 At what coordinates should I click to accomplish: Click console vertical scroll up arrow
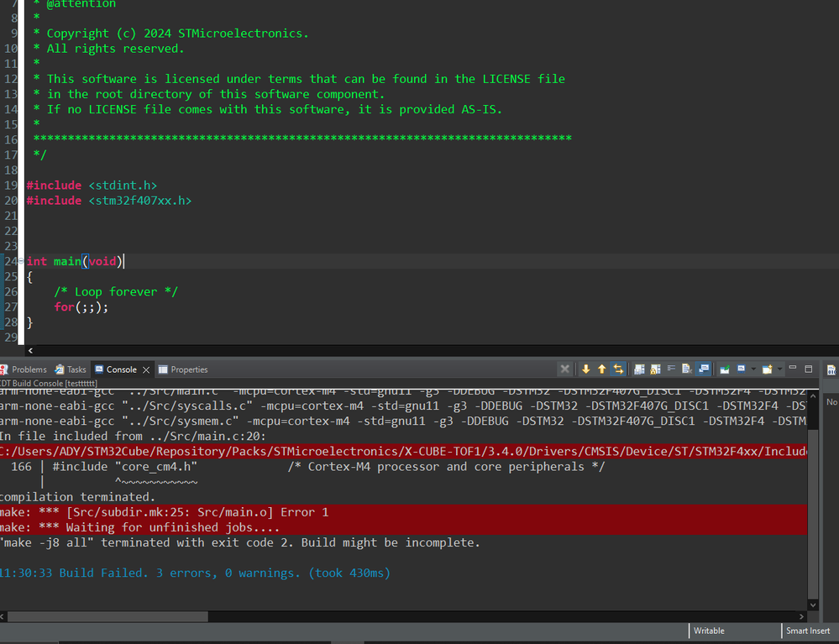(813, 395)
